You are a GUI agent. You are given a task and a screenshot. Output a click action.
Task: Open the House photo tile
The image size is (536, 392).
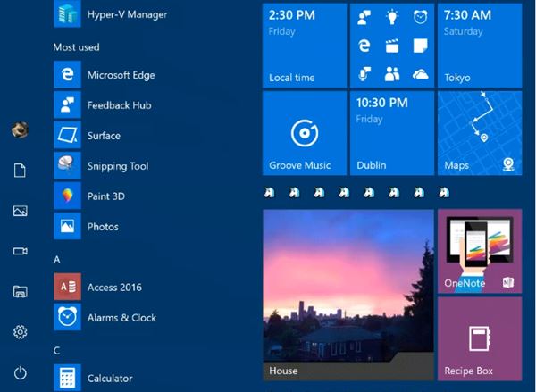[348, 295]
